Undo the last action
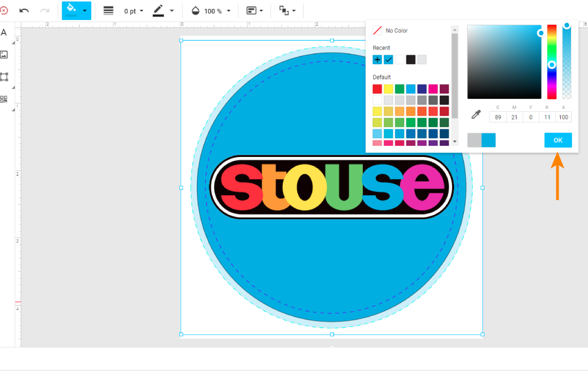This screenshot has height=371, width=588. [24, 11]
